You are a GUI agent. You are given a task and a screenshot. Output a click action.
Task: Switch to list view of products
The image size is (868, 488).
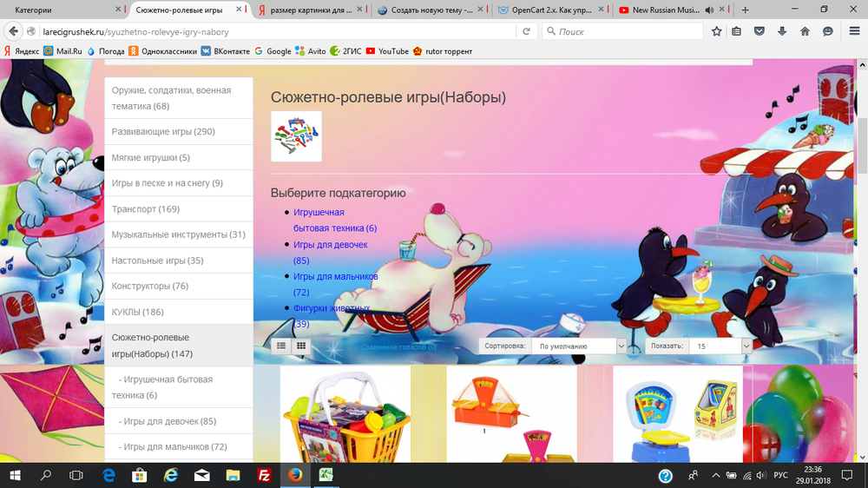[281, 346]
